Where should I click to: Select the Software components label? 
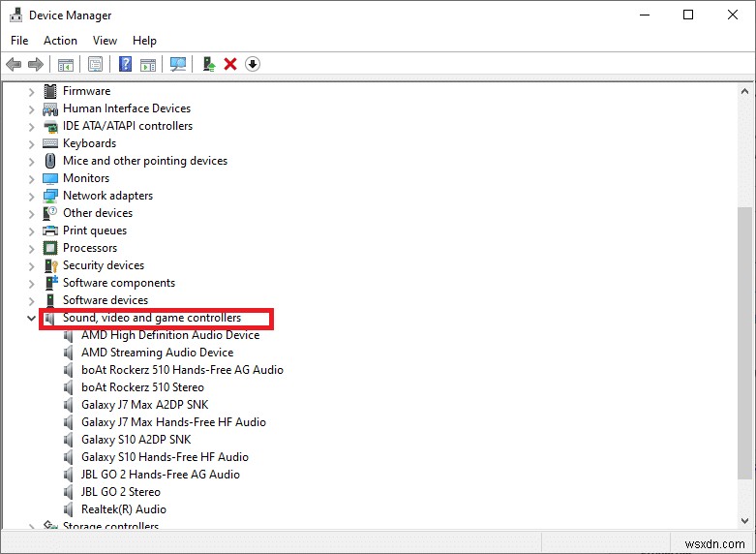point(119,283)
